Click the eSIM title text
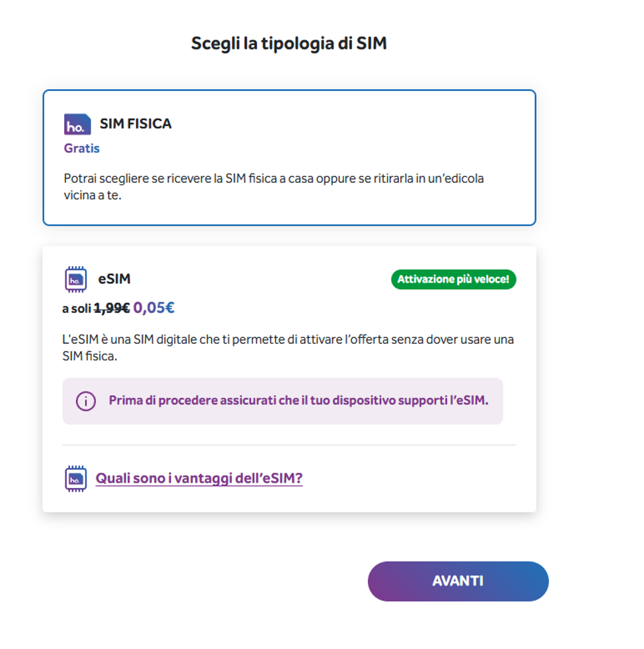 pyautogui.click(x=114, y=279)
